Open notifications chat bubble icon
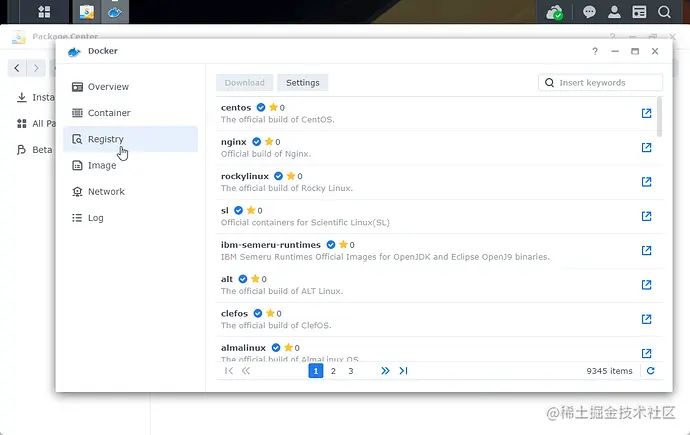Viewport: 690px width, 435px height. (x=589, y=12)
